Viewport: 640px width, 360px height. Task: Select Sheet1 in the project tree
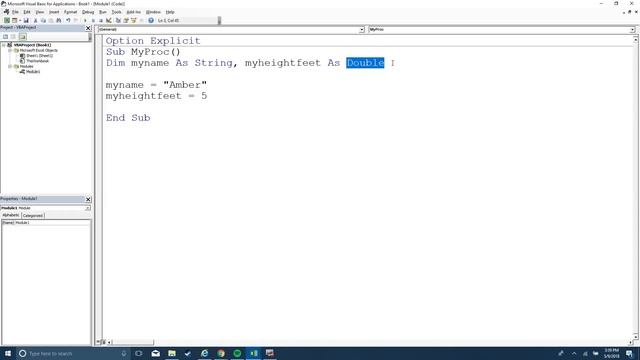pos(39,56)
